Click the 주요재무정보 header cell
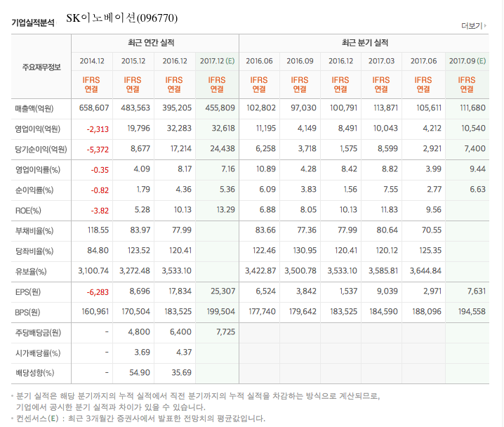This screenshot has width=504, height=427. pos(41,67)
